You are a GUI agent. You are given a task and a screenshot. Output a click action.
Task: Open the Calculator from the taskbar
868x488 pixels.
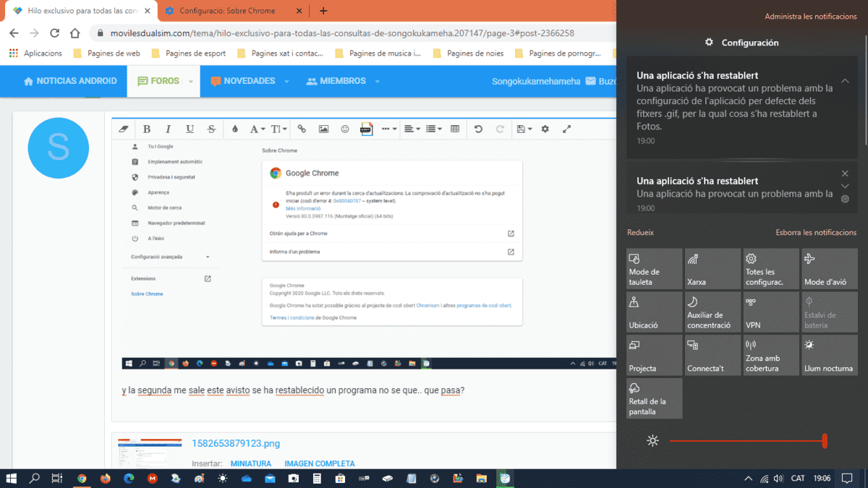point(316,478)
